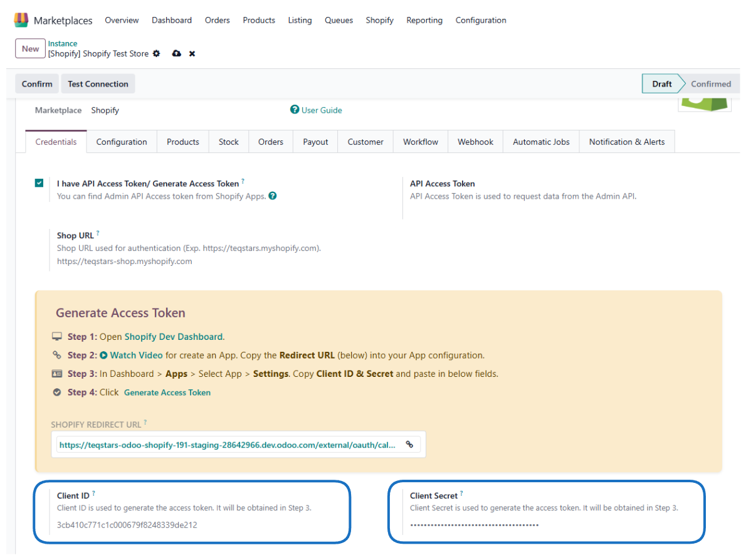Click tooltip mark next to SHOPIFY REDIRECT URL
746x560 pixels.
(145, 422)
